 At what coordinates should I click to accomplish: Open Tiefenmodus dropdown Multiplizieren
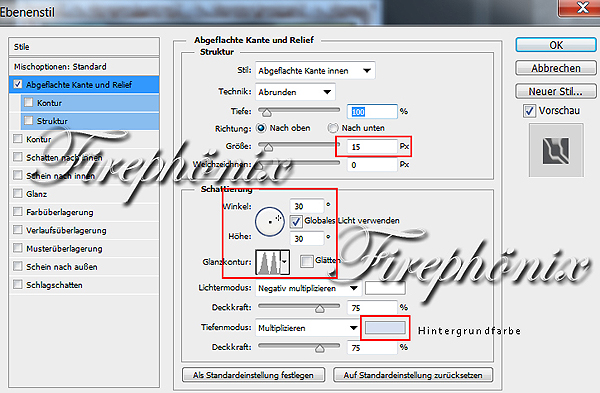(308, 328)
